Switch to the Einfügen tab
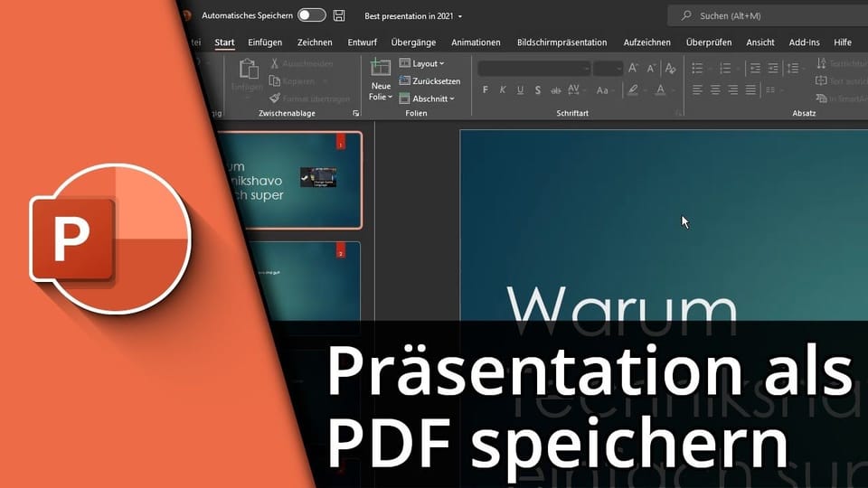Image resolution: width=868 pixels, height=488 pixels. 265,42
